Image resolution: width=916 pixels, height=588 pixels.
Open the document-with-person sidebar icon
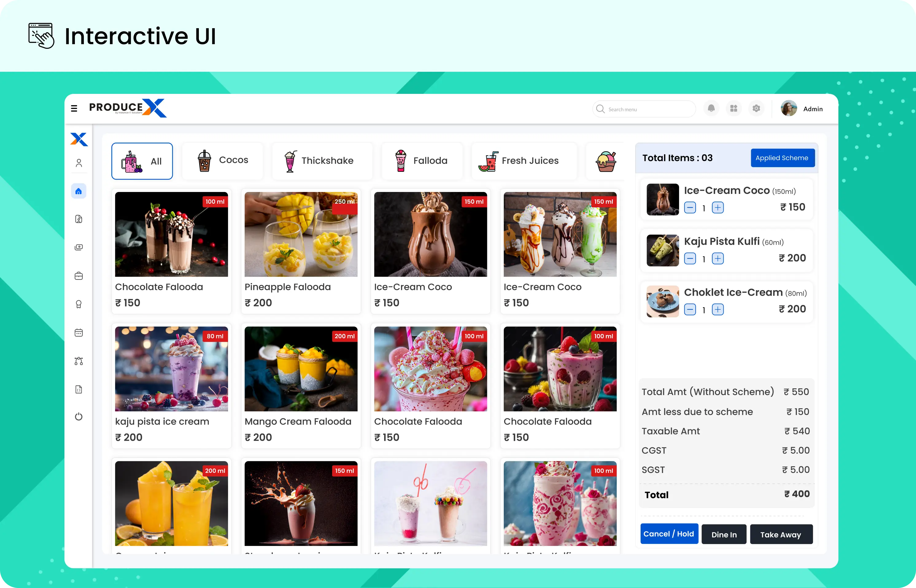click(79, 219)
